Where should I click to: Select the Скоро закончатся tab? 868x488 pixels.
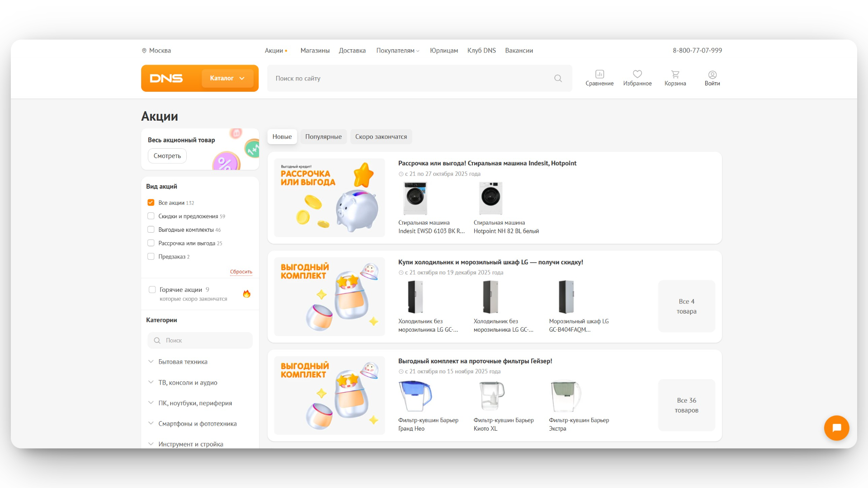381,137
